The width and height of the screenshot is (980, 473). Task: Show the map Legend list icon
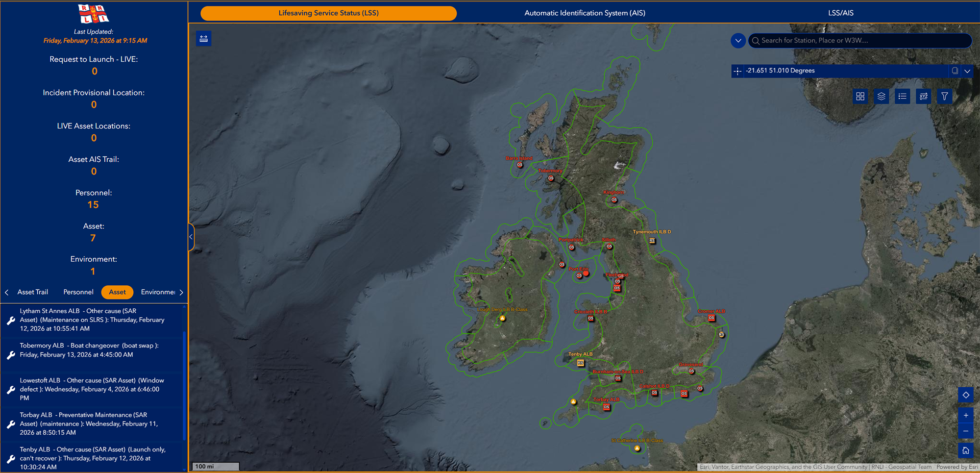click(902, 96)
